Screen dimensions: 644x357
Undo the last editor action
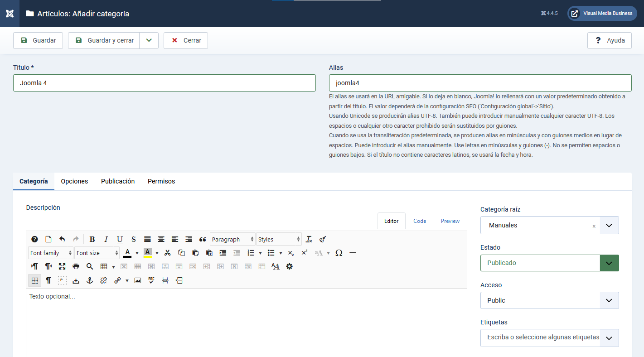(x=62, y=239)
